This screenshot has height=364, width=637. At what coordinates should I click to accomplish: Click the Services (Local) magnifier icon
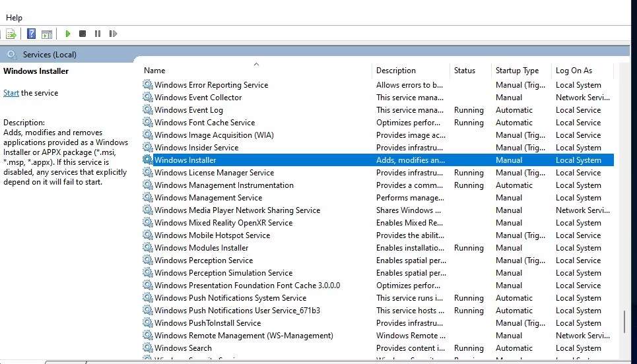click(11, 54)
